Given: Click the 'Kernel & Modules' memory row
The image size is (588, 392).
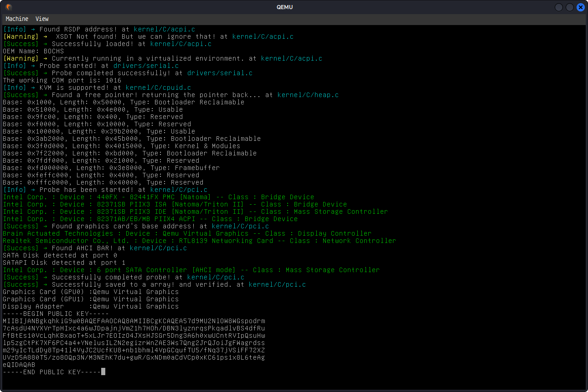Looking at the screenshot, I should pos(122,146).
